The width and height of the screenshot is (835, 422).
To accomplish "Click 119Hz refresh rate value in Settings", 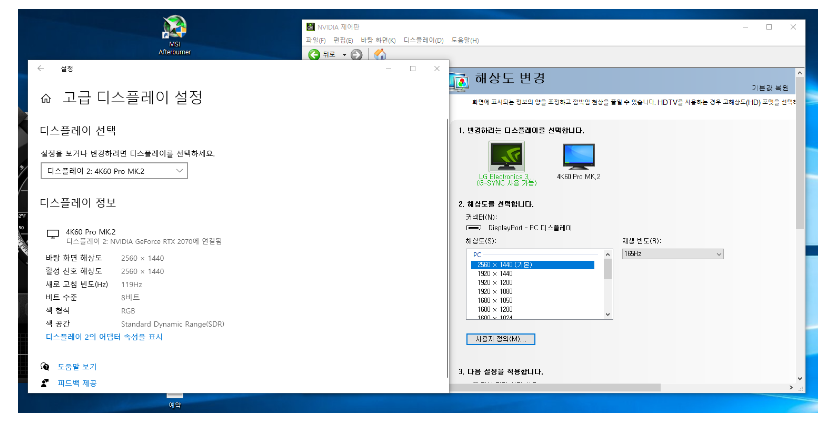I will pyautogui.click(x=132, y=285).
